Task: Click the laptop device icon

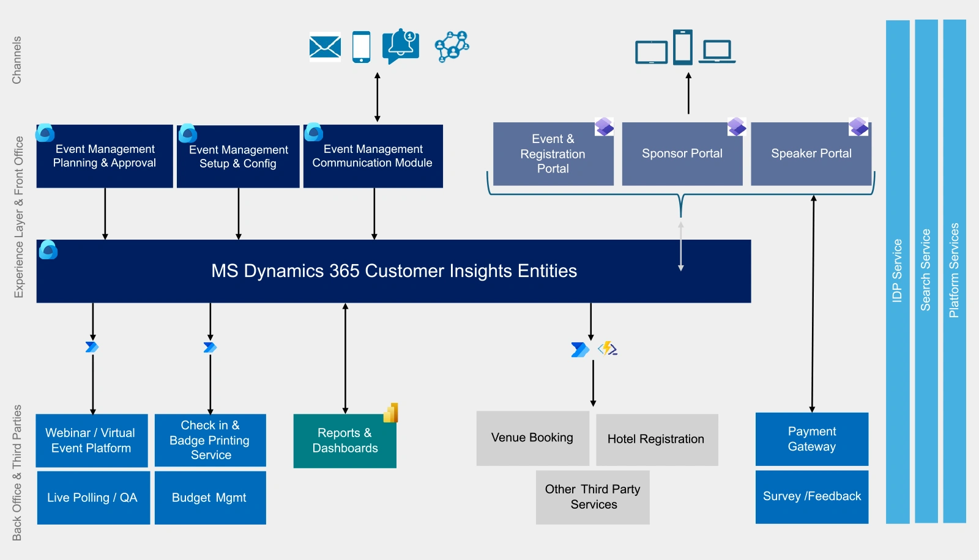Action: pos(717,51)
